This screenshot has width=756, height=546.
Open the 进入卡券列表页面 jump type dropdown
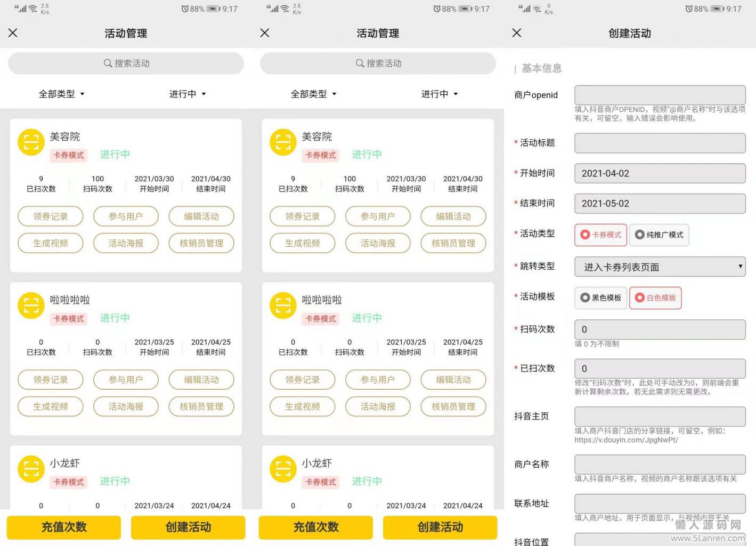tap(660, 267)
